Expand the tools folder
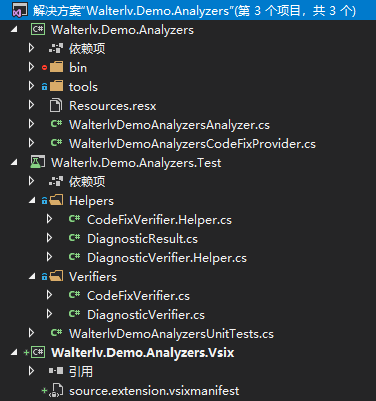376x401 pixels. point(31,86)
